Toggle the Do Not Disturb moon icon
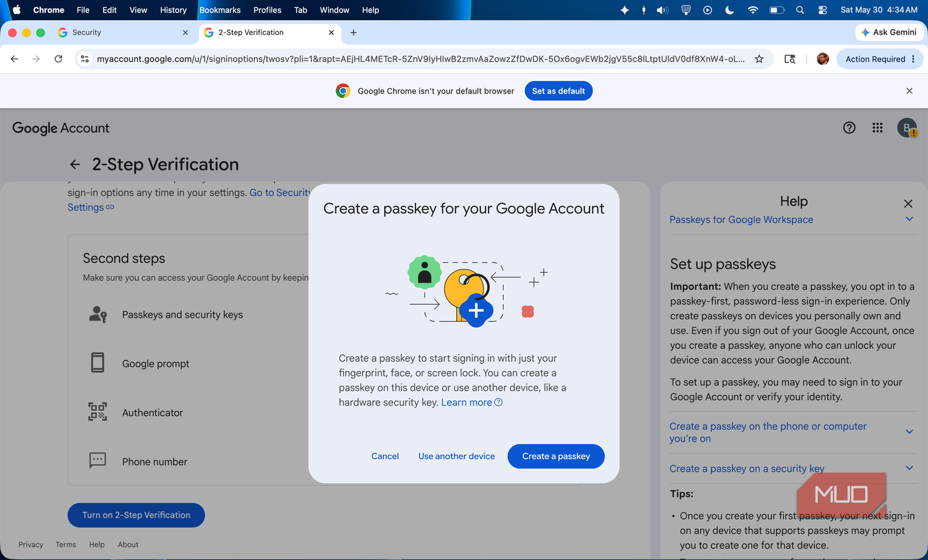Viewport: 928px width, 560px height. [x=730, y=10]
